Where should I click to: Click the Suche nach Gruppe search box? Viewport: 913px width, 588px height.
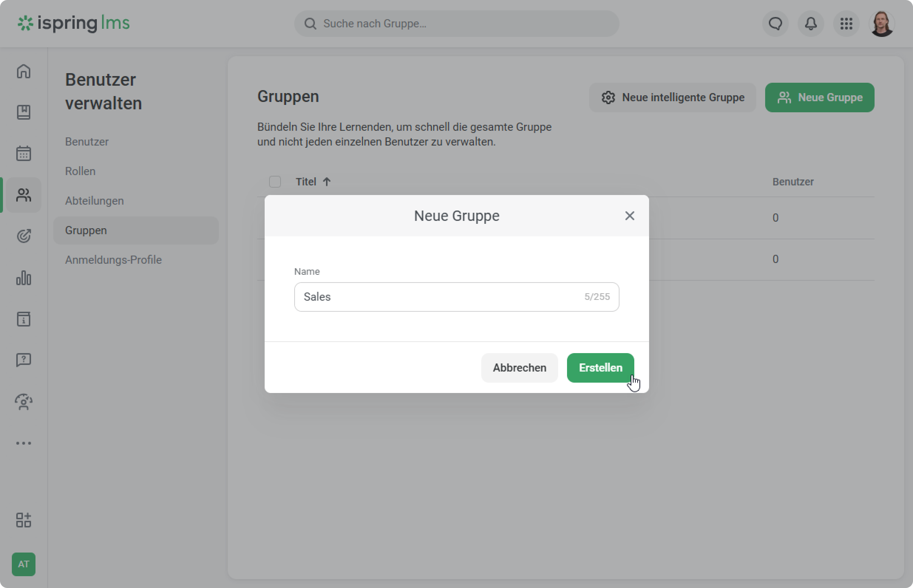456,24
